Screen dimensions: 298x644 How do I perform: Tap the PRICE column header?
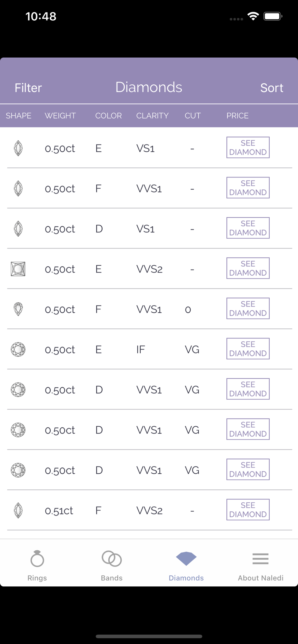click(237, 116)
